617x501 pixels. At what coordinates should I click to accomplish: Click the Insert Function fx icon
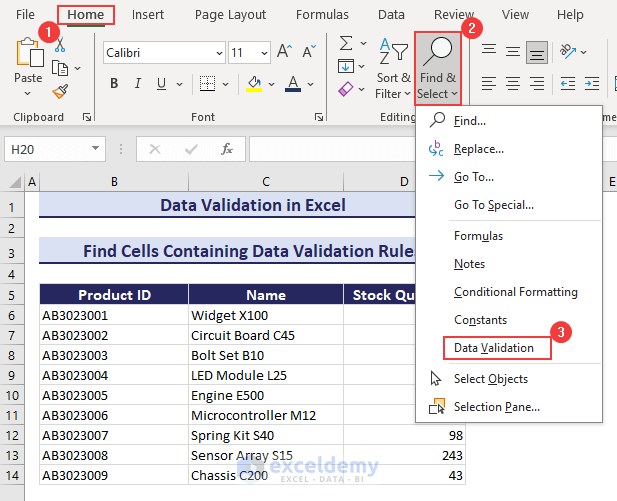coord(227,149)
